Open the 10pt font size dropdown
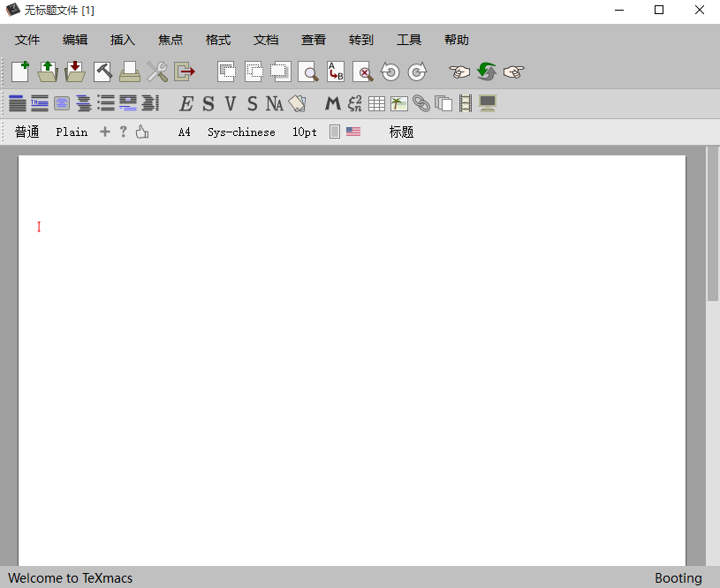This screenshot has height=588, width=720. point(305,132)
